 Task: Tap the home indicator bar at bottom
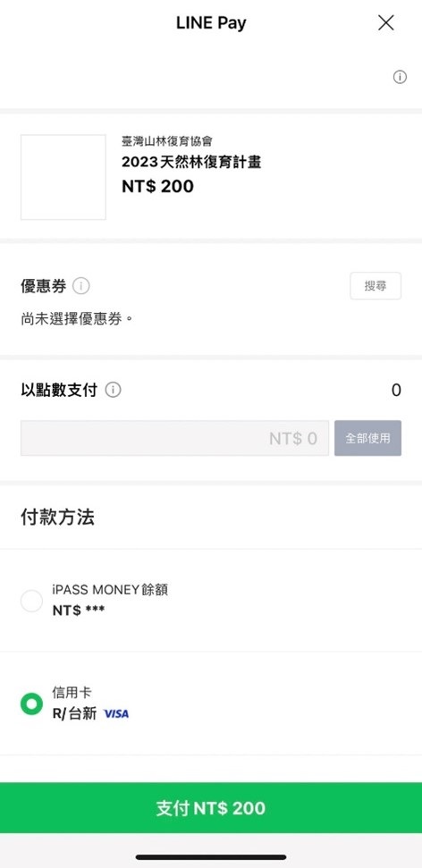tap(211, 857)
